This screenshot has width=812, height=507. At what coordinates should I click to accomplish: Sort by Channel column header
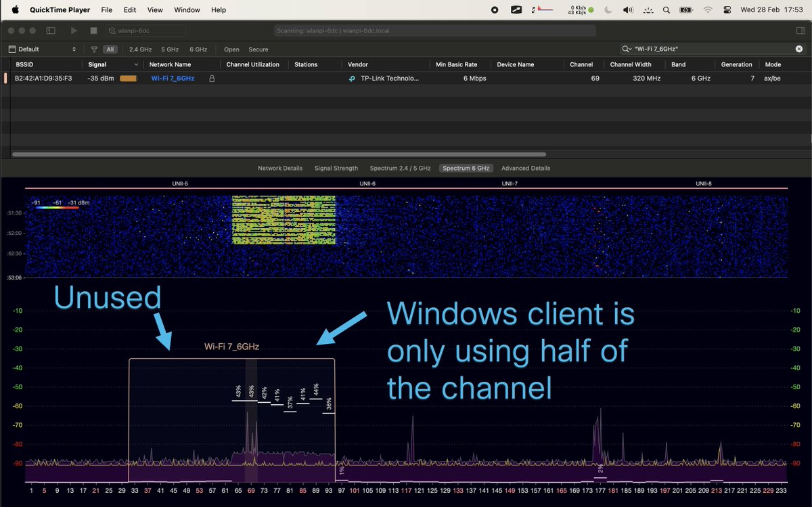coord(581,64)
